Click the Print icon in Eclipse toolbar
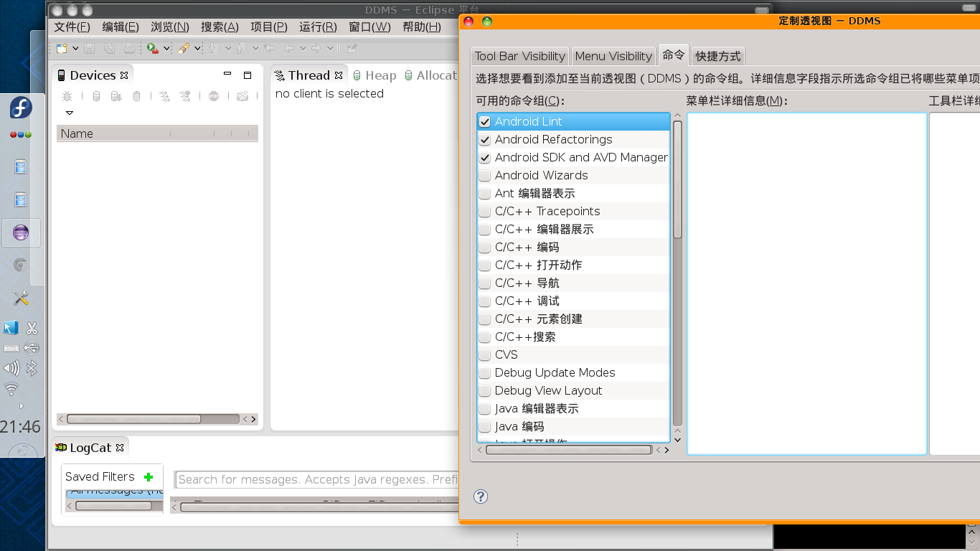980x551 pixels. pyautogui.click(x=129, y=48)
